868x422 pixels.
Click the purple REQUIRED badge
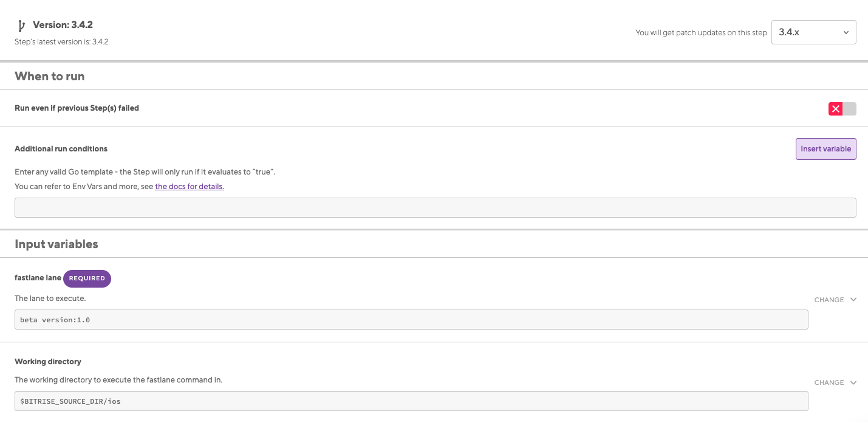(87, 278)
